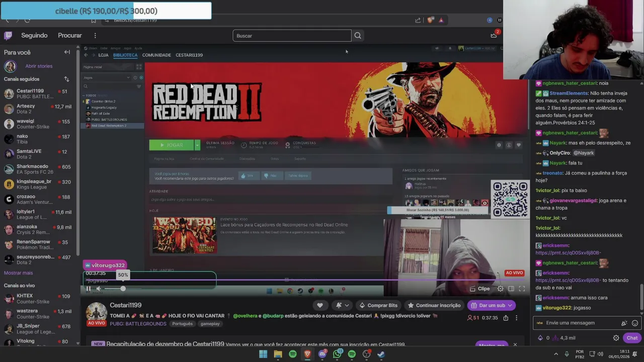Screen dimensions: 644x362
Task: Open Procurar in top navigation
Action: (70, 35)
